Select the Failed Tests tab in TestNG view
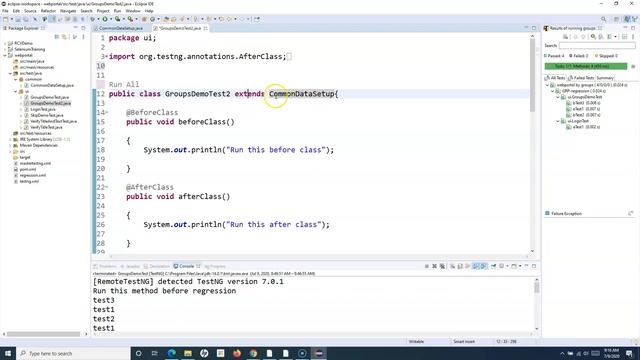 pyautogui.click(x=582, y=78)
